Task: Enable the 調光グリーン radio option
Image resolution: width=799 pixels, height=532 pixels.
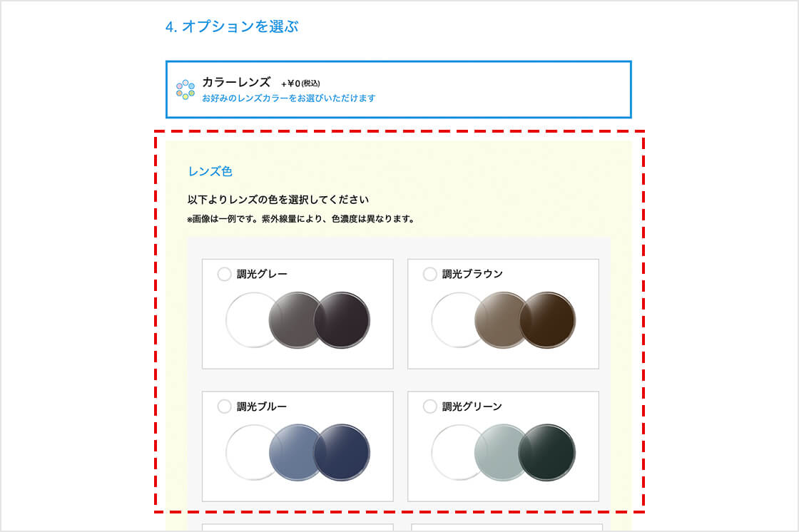Action: tap(430, 406)
